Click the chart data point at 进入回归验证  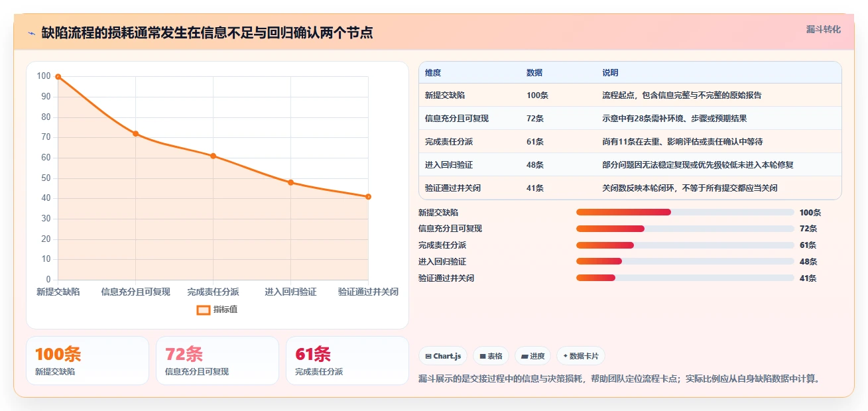pos(290,182)
